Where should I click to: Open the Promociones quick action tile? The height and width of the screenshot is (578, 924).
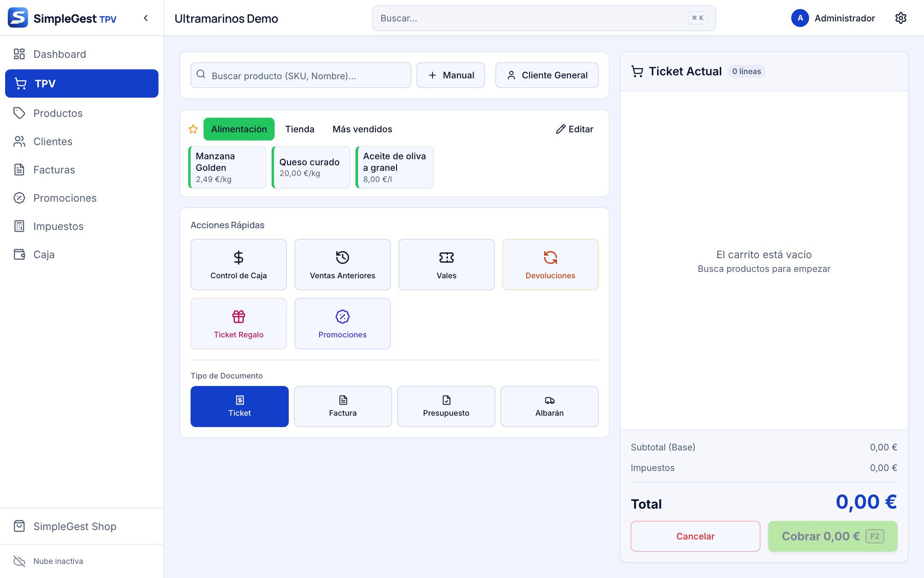[342, 324]
